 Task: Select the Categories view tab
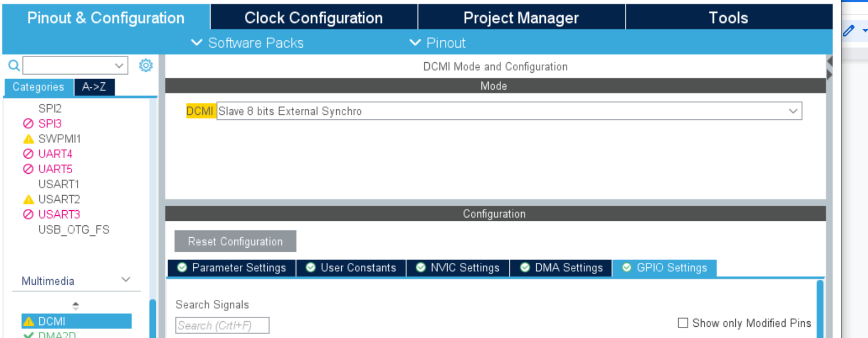tap(39, 87)
